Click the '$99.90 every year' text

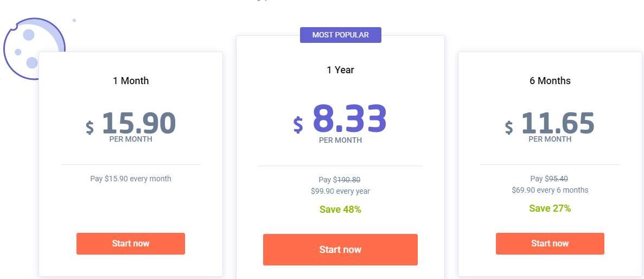coord(341,191)
